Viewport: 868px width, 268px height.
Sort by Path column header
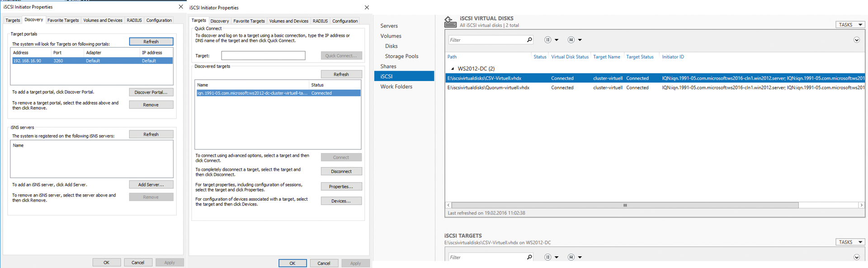452,57
